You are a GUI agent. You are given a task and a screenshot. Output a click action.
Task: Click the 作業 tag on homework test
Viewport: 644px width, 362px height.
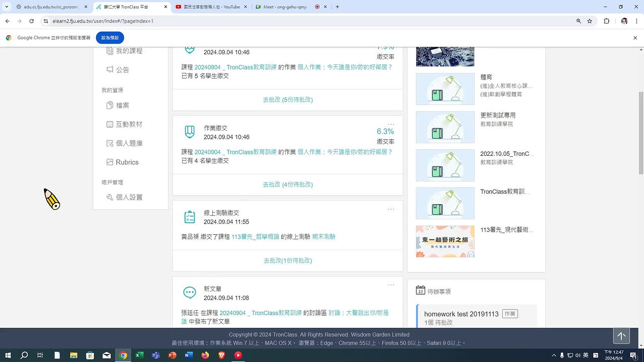pyautogui.click(x=510, y=314)
